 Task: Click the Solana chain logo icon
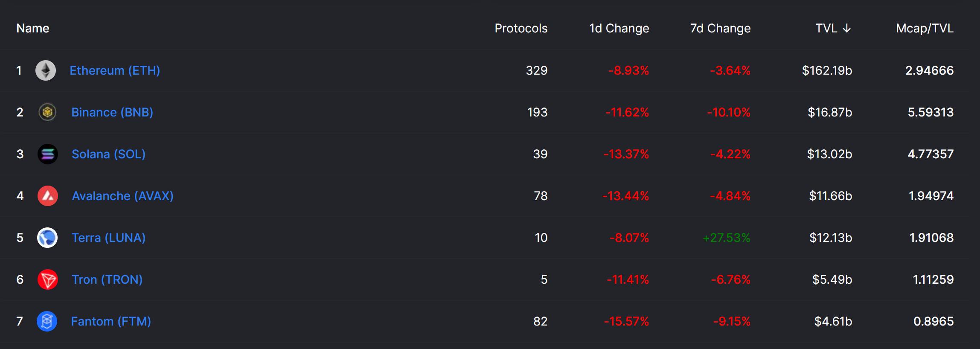tap(47, 154)
